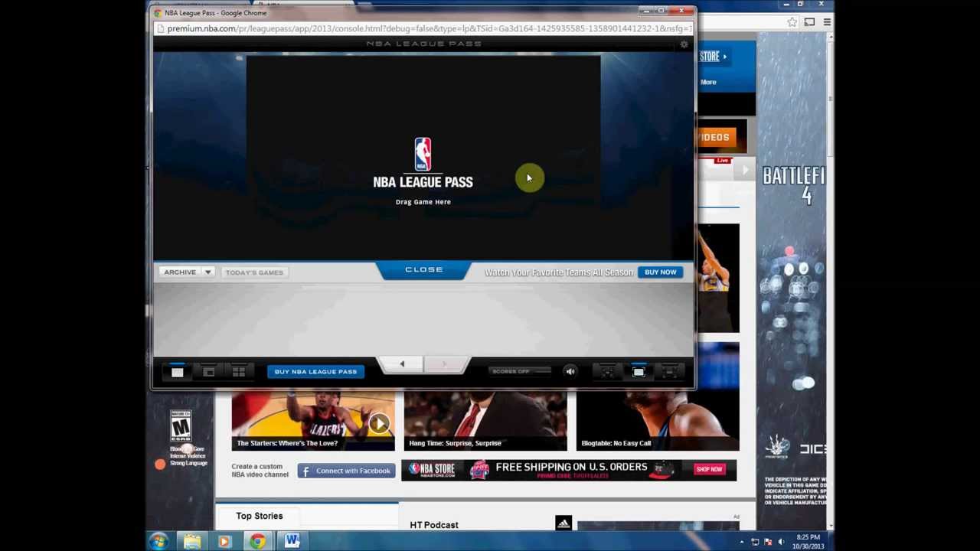Open the More menu on NBA page

708,83
